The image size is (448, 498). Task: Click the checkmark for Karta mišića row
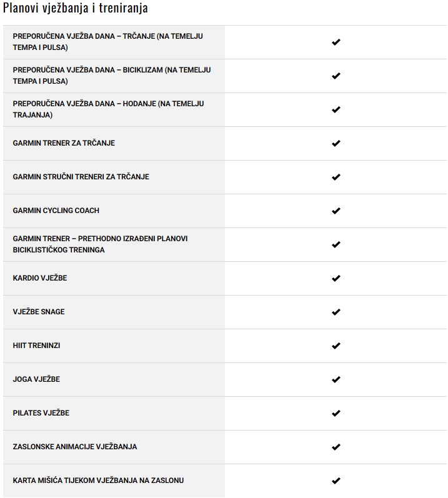pyautogui.click(x=336, y=481)
